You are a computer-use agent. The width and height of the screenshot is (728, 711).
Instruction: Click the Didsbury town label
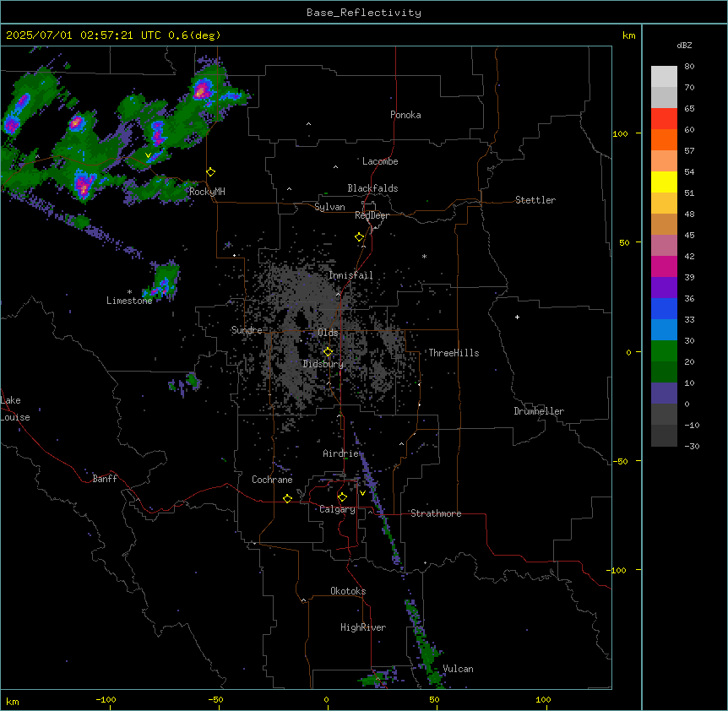pyautogui.click(x=323, y=364)
